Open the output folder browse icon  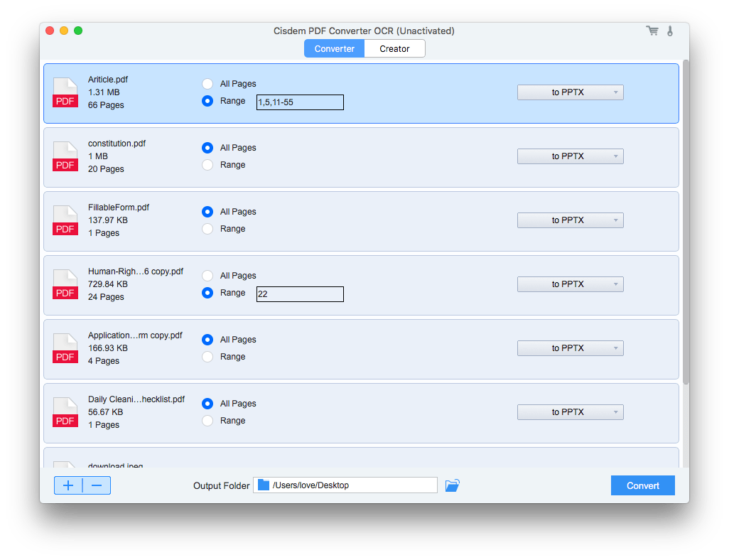[453, 485]
